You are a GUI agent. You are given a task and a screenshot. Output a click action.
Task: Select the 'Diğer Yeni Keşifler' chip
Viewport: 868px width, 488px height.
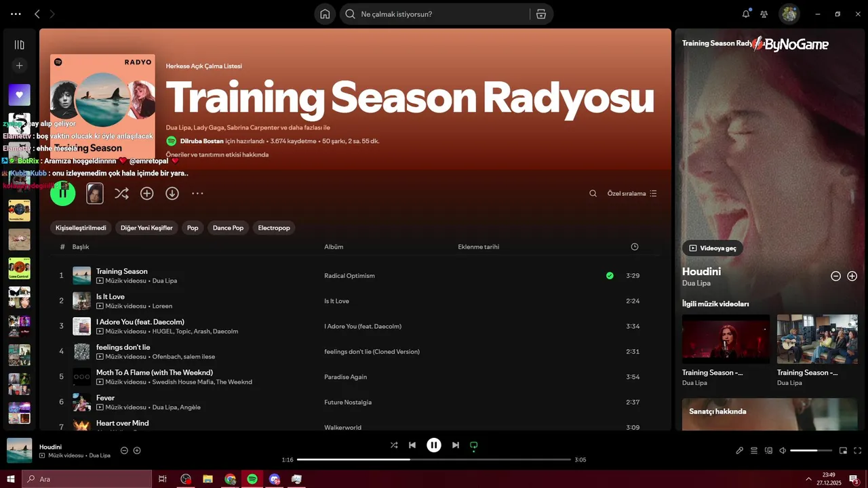point(147,228)
